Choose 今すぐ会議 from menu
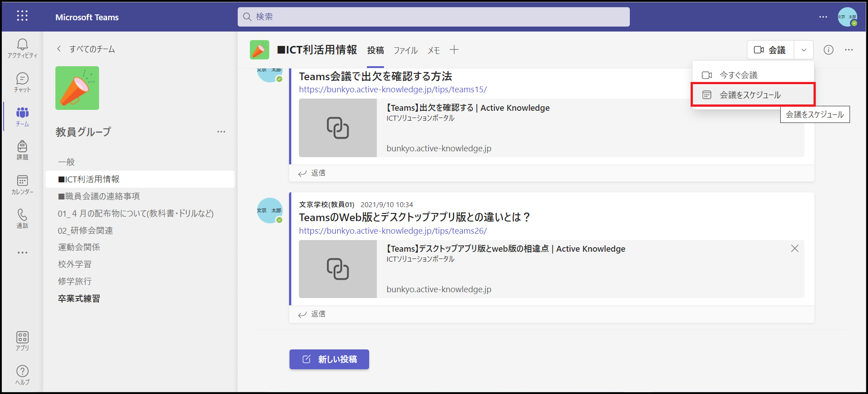Image resolution: width=868 pixels, height=394 pixels. (753, 75)
